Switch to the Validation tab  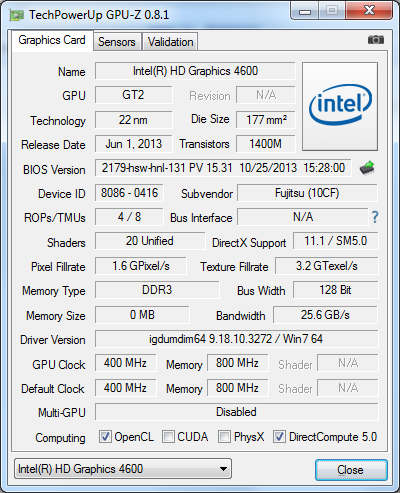(x=170, y=42)
